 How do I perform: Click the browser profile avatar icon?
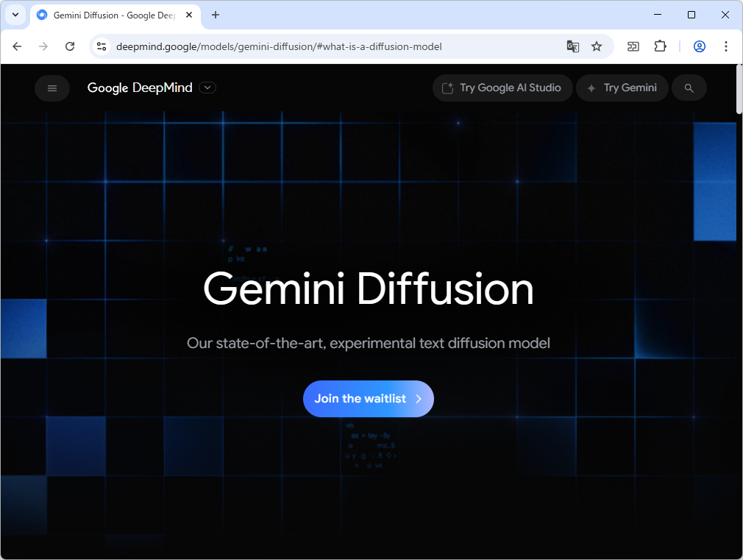[699, 46]
